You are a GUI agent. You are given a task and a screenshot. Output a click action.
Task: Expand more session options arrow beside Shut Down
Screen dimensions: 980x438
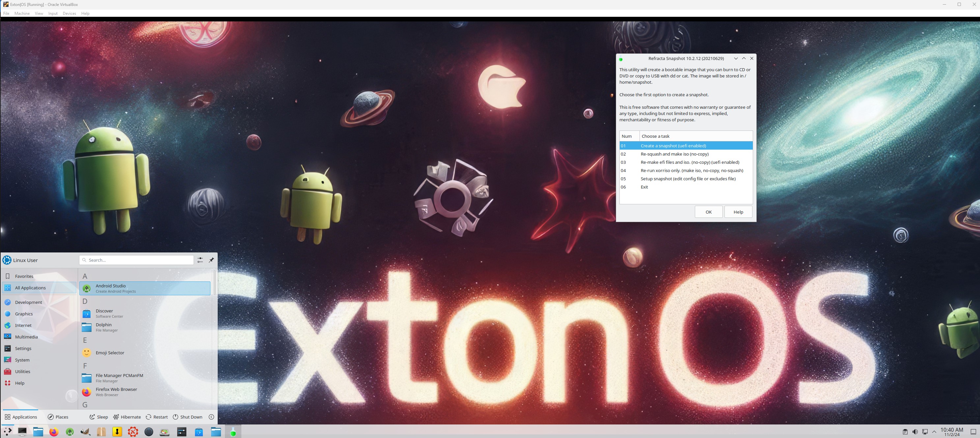point(211,417)
